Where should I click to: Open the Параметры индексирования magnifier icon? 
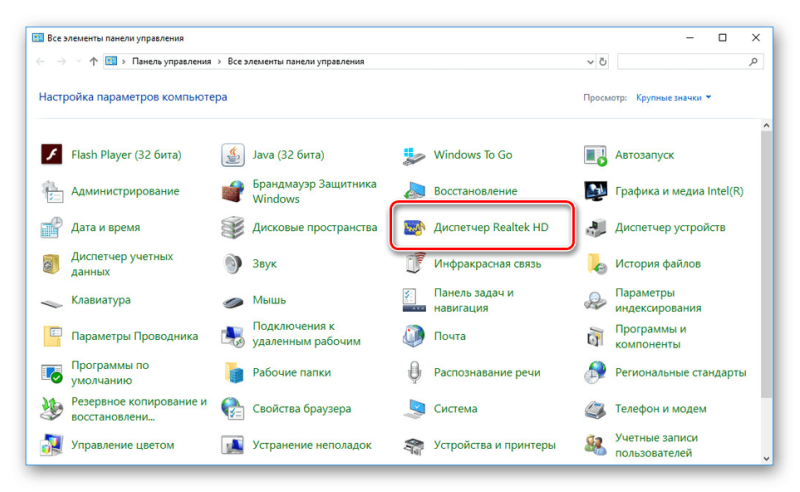coord(595,300)
